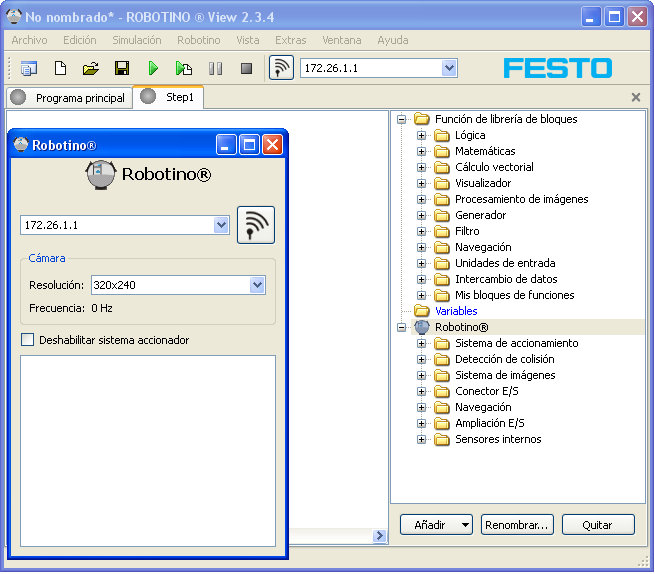Open the Extras menu
The image size is (655, 574).
coord(291,40)
